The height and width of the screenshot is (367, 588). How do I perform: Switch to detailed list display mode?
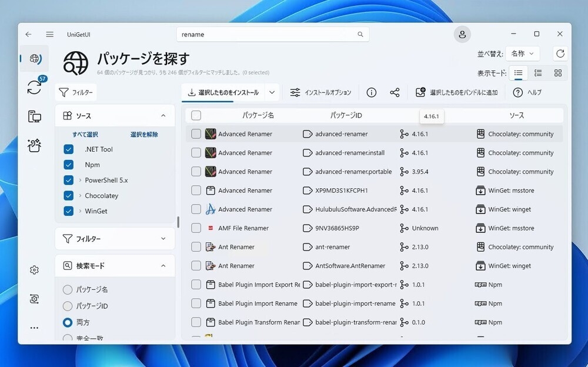coord(538,73)
